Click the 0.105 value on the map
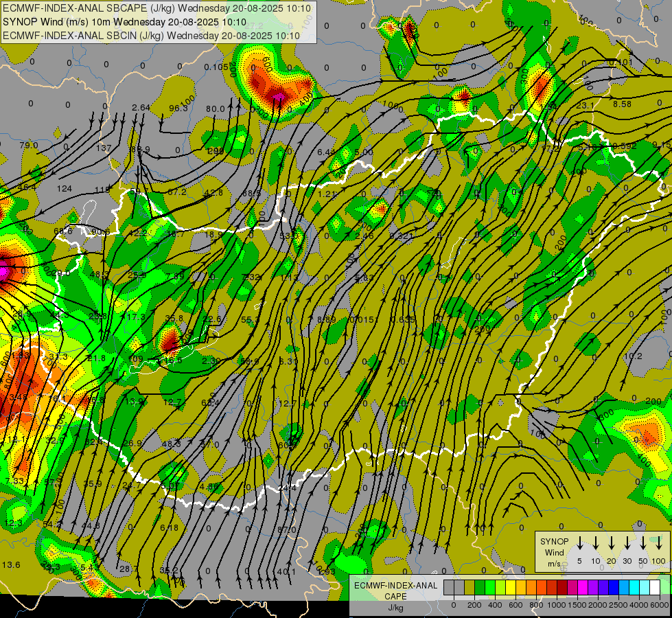Image resolution: width=672 pixels, height=618 pixels. 216,67
